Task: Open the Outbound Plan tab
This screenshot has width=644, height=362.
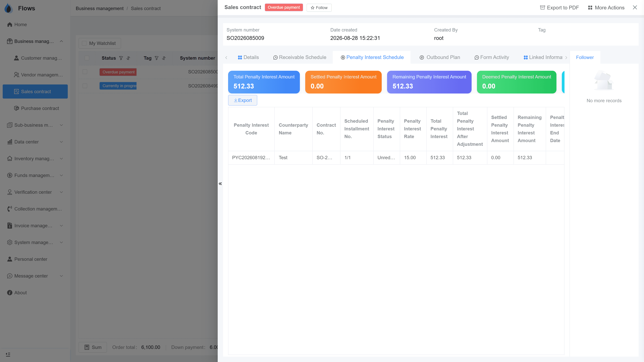Action: [x=440, y=57]
